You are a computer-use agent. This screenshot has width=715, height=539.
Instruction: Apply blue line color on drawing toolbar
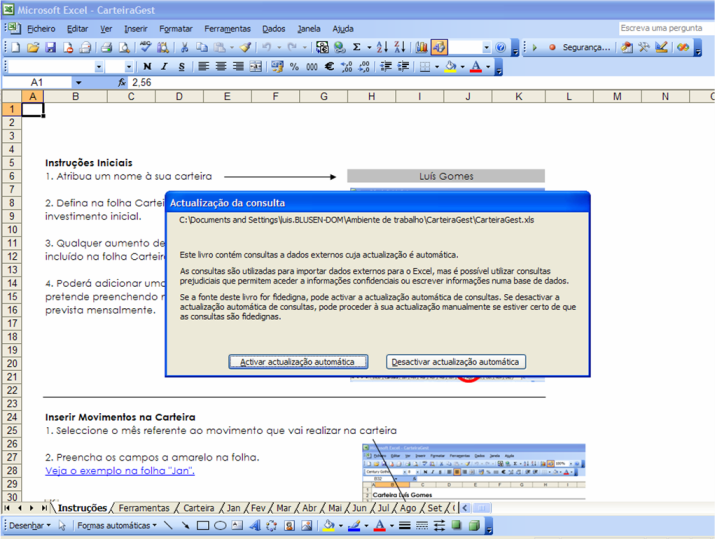354,526
